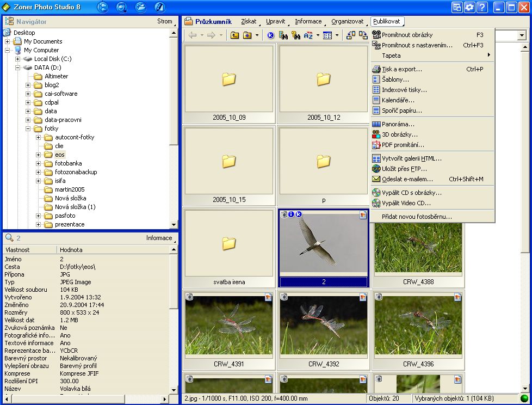Click the browser tree icon in title bar
This screenshot has width=532, height=405.
click(102, 7)
